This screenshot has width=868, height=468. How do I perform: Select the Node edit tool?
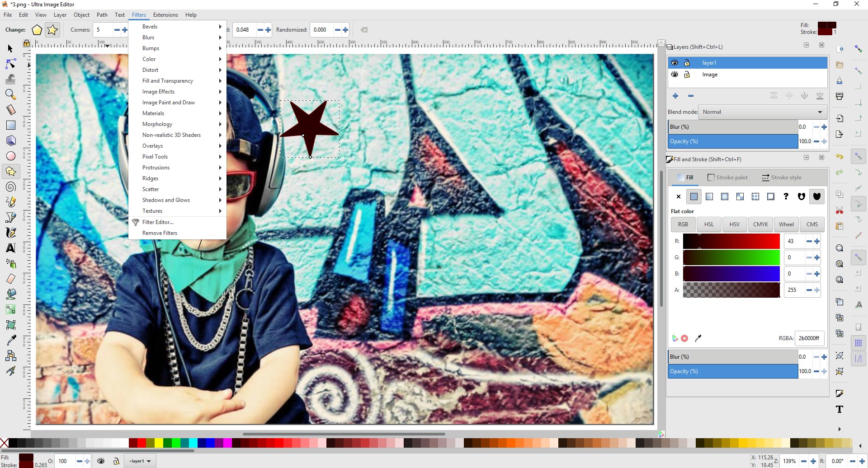[x=10, y=64]
